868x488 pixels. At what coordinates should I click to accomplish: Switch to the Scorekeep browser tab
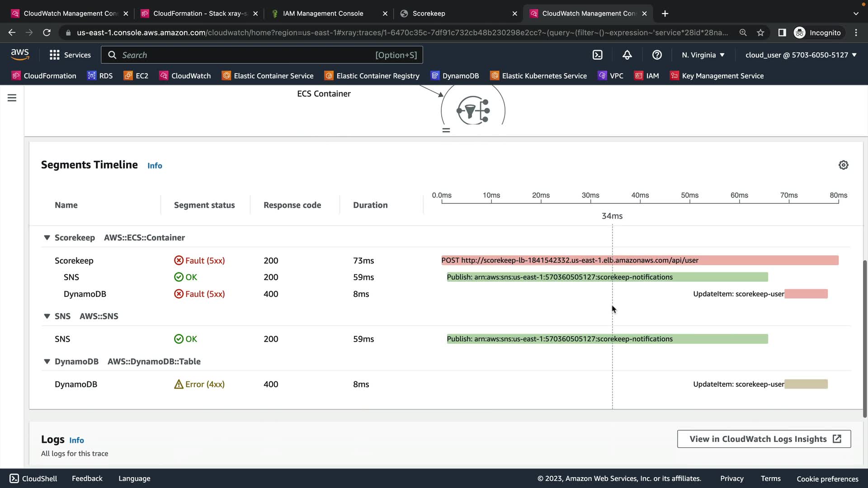(x=429, y=14)
